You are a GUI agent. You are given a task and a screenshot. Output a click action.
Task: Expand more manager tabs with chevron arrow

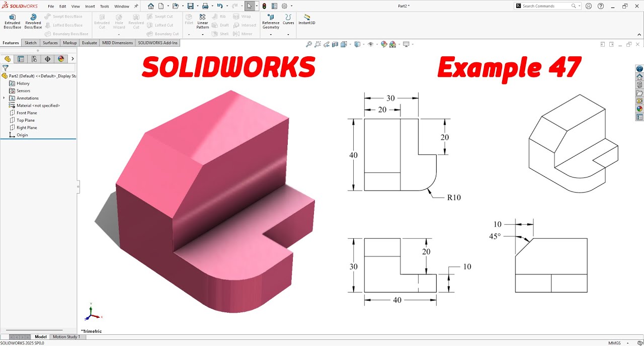pos(72,59)
